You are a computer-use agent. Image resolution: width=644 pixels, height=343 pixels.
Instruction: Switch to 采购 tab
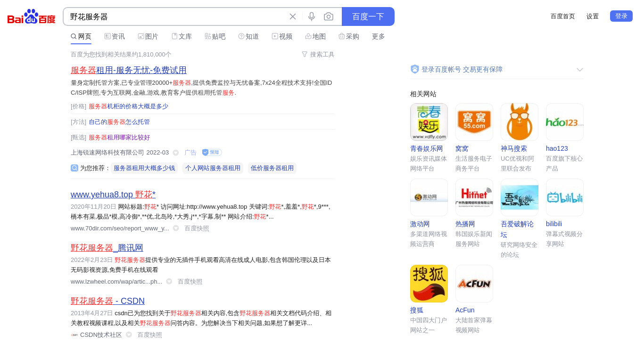(349, 36)
